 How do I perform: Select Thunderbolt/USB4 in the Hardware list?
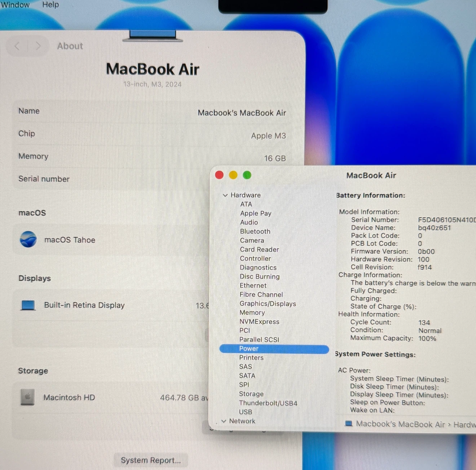[x=268, y=403]
